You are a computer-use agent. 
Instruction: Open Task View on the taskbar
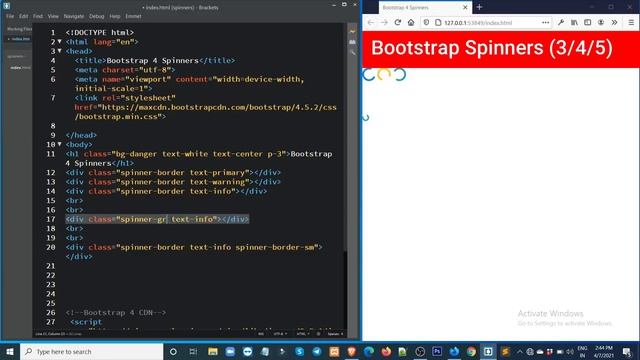(x=193, y=351)
